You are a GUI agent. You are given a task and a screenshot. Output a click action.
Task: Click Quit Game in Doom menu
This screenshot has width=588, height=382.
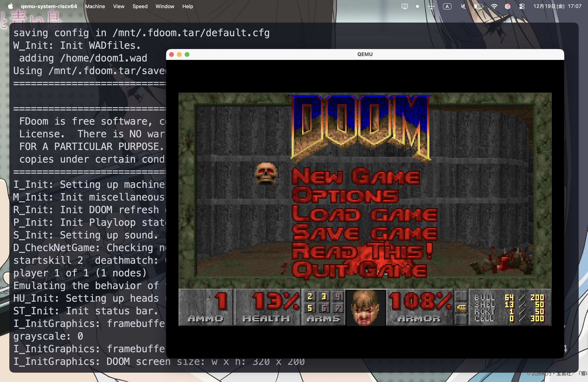(x=359, y=270)
